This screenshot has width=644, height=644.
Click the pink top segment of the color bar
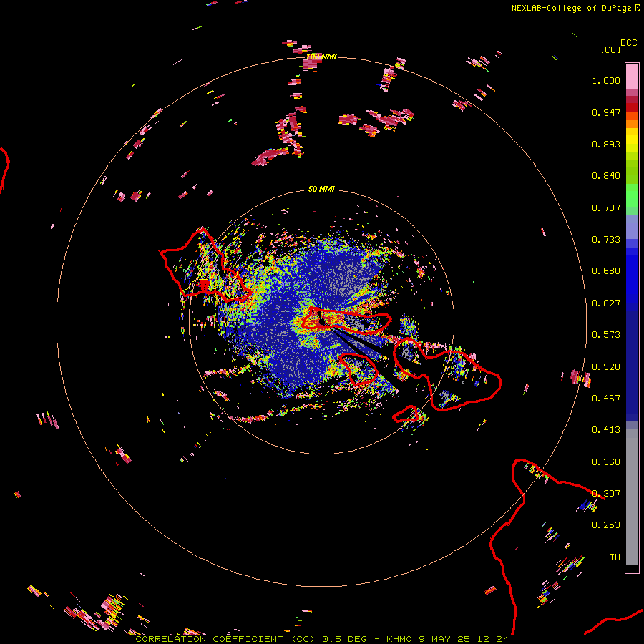click(632, 76)
